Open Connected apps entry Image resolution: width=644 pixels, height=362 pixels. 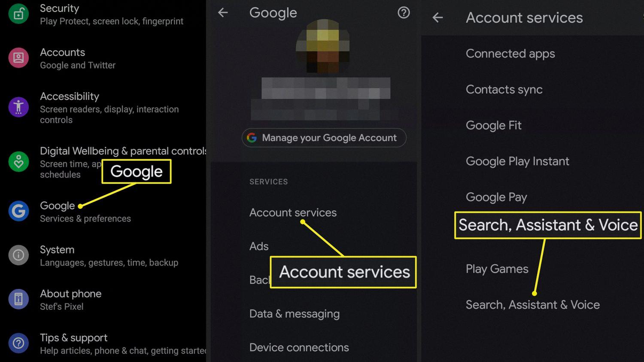510,54
